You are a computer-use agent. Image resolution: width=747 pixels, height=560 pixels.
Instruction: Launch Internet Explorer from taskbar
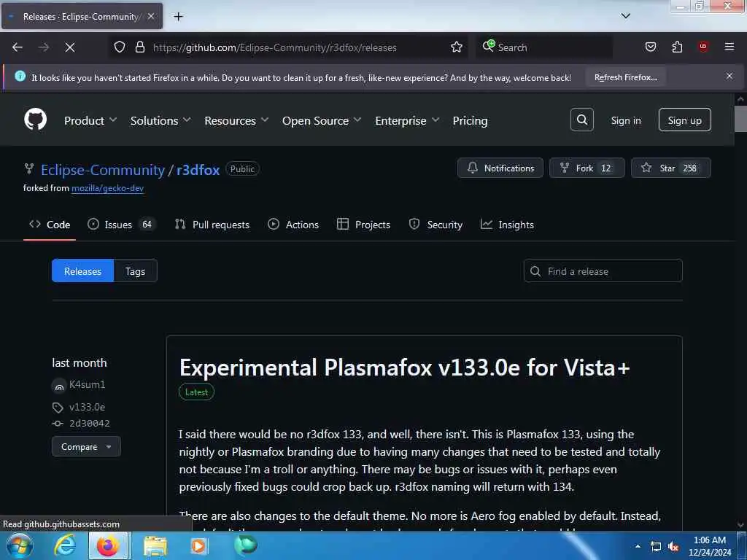click(x=64, y=545)
